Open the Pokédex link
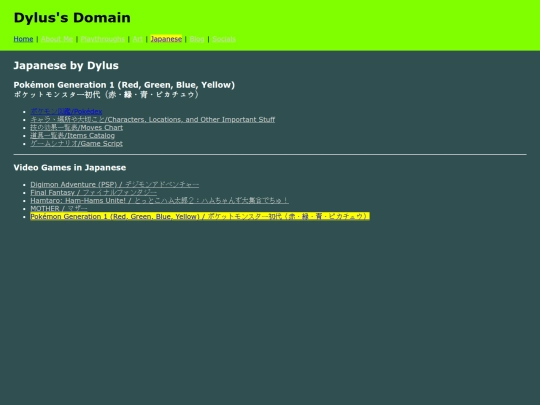Viewport: 540px width, 405px height. pos(66,111)
